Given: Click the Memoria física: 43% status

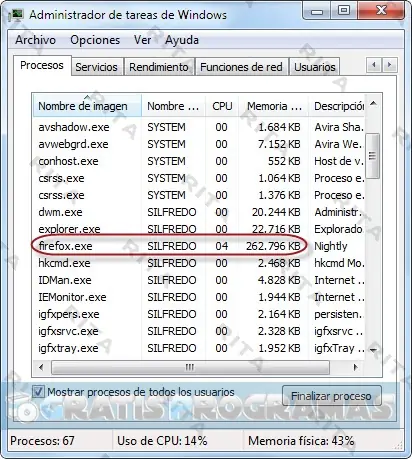Looking at the screenshot, I should (301, 441).
